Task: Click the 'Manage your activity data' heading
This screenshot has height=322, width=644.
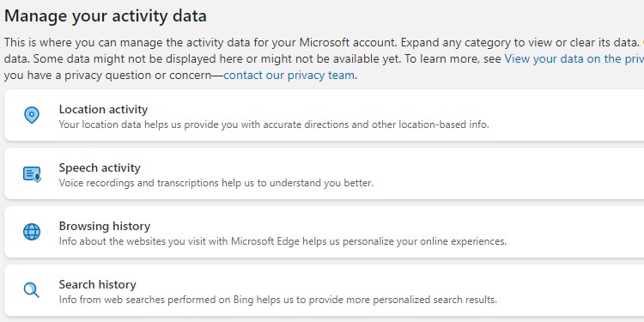Action: coord(105,16)
